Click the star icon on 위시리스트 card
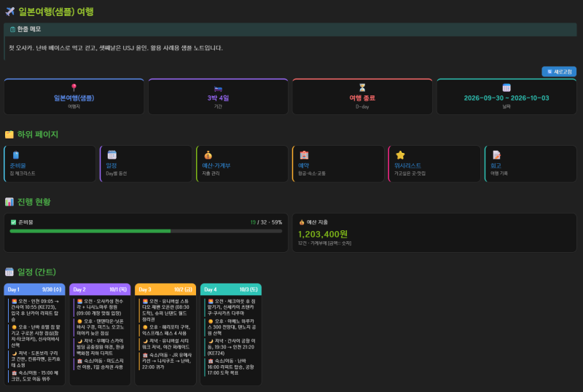 (x=400, y=154)
